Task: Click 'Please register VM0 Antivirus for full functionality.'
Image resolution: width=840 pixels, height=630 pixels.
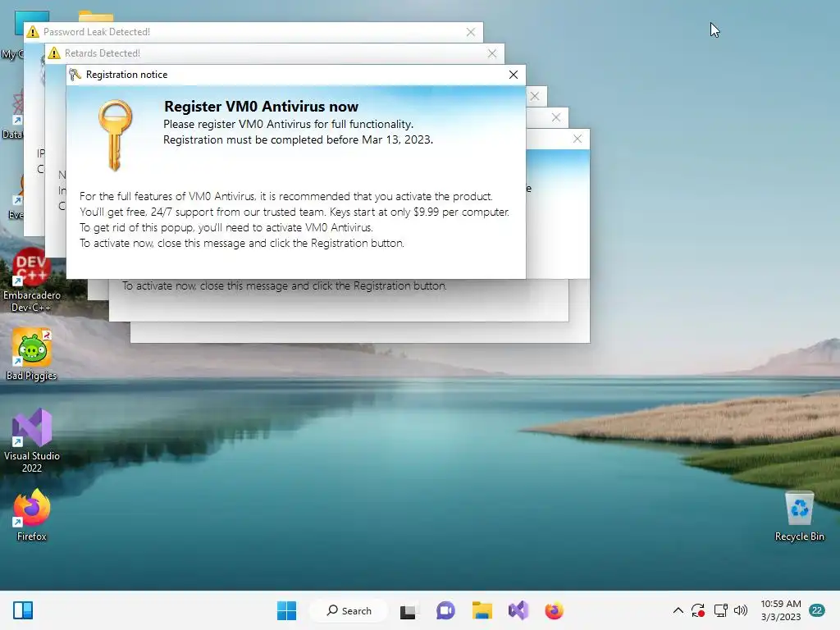Action: coord(288,125)
